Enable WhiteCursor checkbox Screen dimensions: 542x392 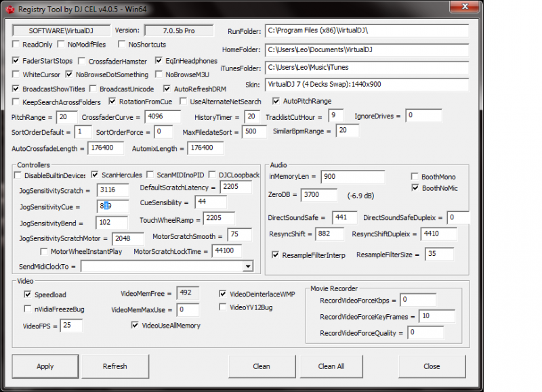(16, 74)
